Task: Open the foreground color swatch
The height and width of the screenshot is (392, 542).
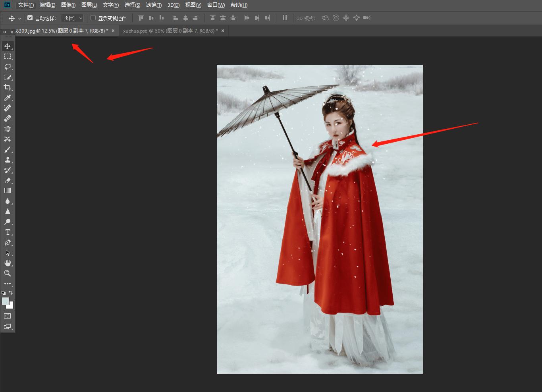Action: pos(5,301)
